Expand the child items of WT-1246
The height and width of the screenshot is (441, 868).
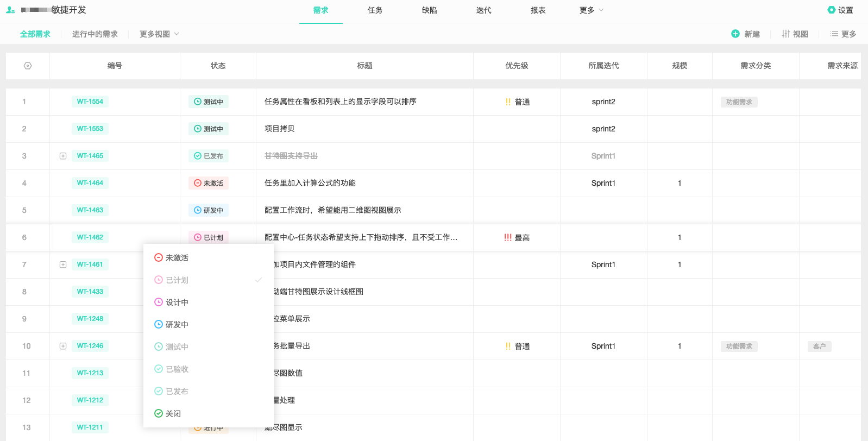tap(63, 346)
